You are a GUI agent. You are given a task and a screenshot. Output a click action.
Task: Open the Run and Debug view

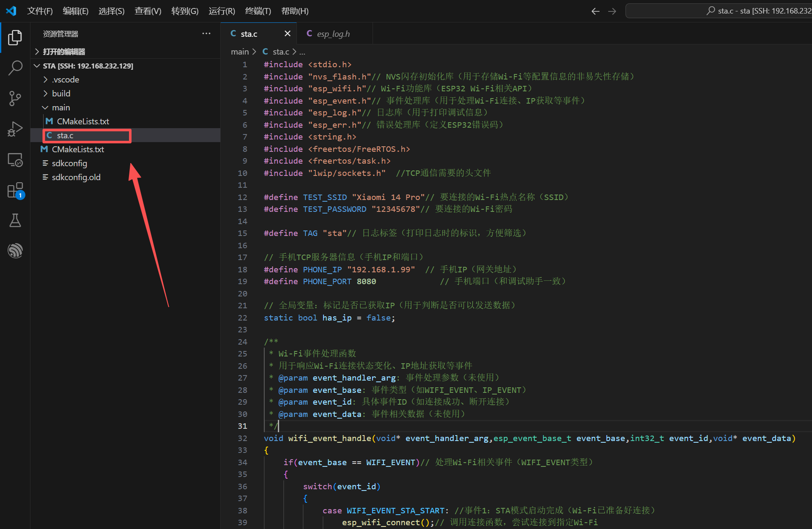(15, 129)
